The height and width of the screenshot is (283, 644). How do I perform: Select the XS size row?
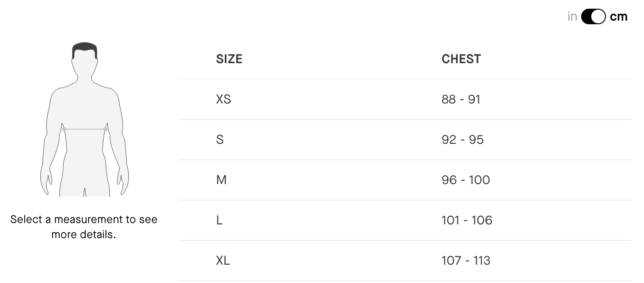[x=405, y=99]
